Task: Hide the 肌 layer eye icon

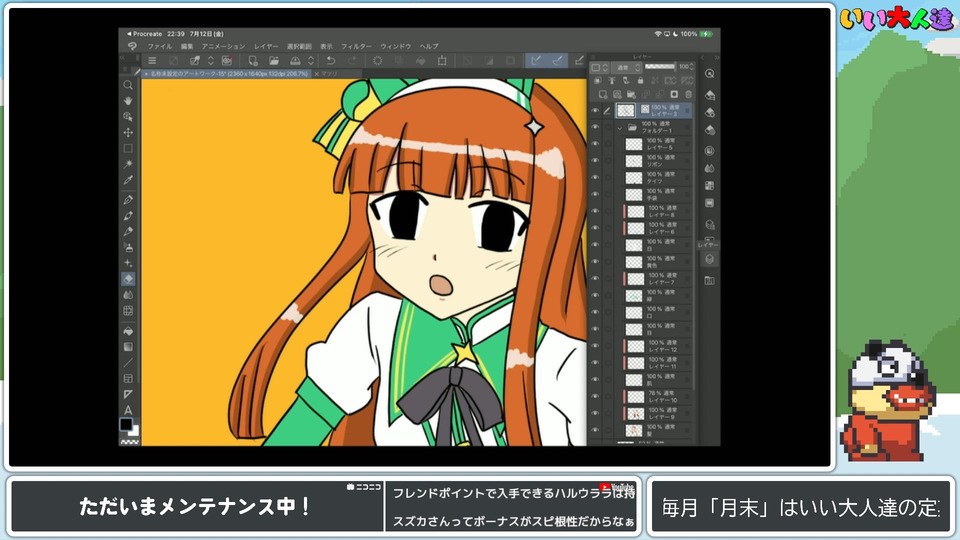Action: [x=594, y=379]
